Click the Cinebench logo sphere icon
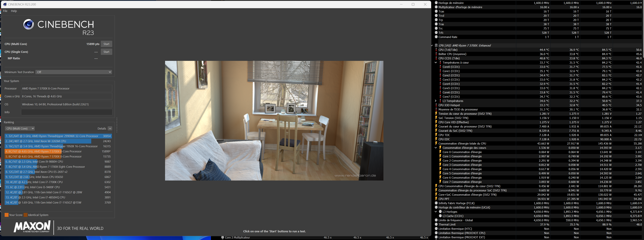644x240 pixels. click(29, 24)
